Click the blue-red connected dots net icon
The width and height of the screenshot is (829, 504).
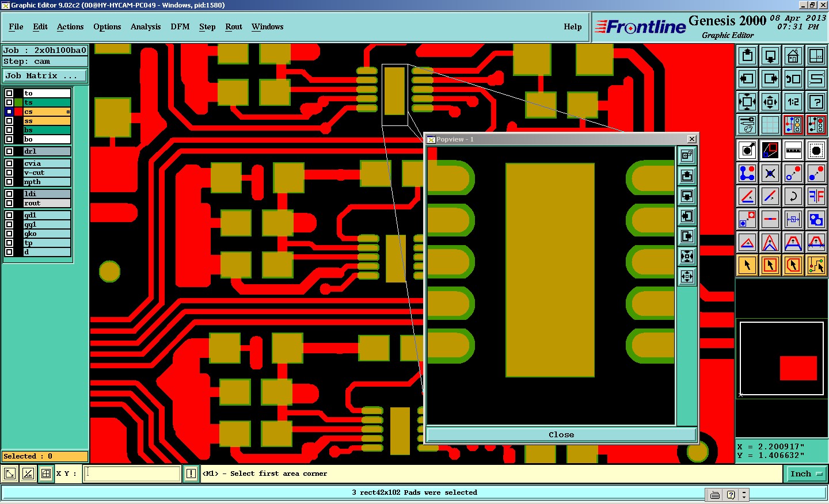pyautogui.click(x=747, y=173)
